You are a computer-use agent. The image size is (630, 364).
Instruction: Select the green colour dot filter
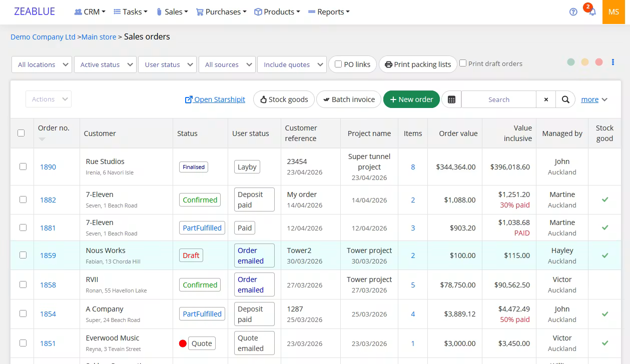pos(571,62)
